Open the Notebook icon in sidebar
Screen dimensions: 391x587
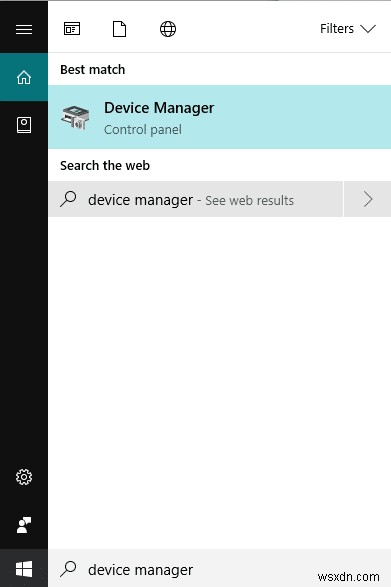click(24, 125)
